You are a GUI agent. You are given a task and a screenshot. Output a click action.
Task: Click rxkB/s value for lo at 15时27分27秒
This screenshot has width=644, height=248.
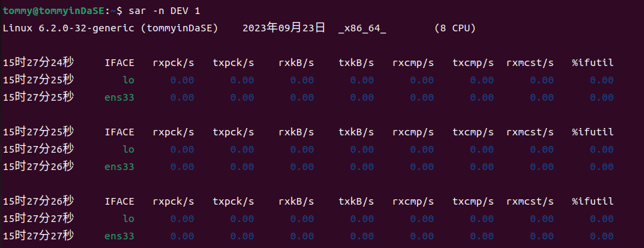[x=302, y=219]
